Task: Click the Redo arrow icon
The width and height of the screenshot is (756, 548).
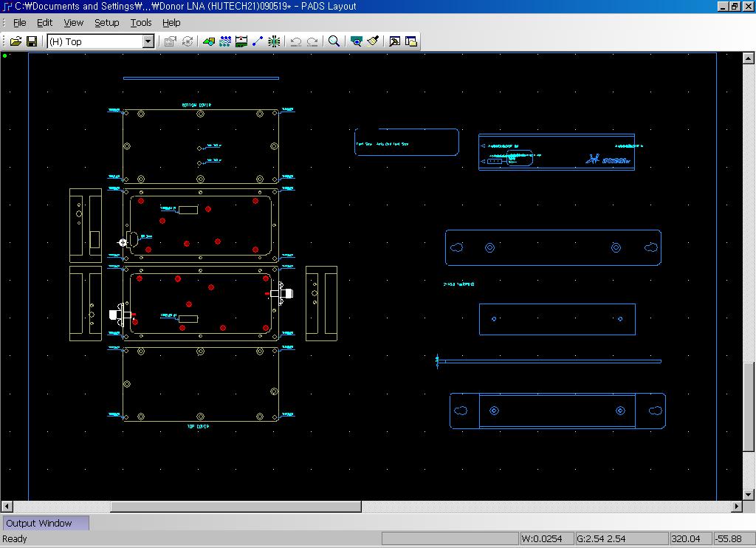Action: [x=312, y=41]
